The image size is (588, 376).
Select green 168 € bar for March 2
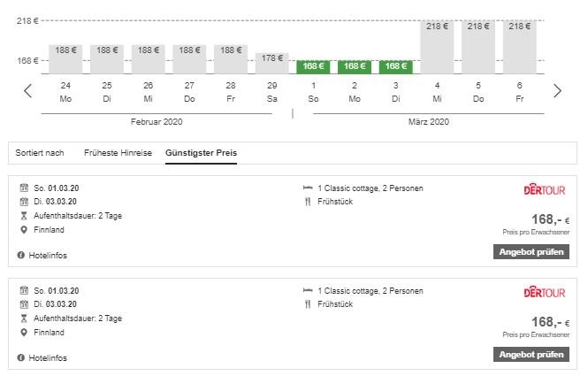355,66
